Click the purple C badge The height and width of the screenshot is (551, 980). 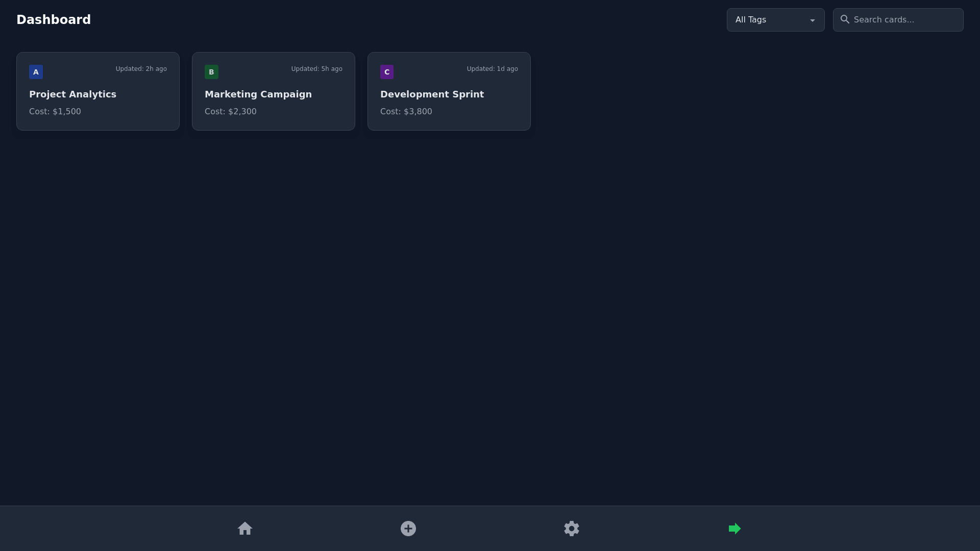(387, 72)
